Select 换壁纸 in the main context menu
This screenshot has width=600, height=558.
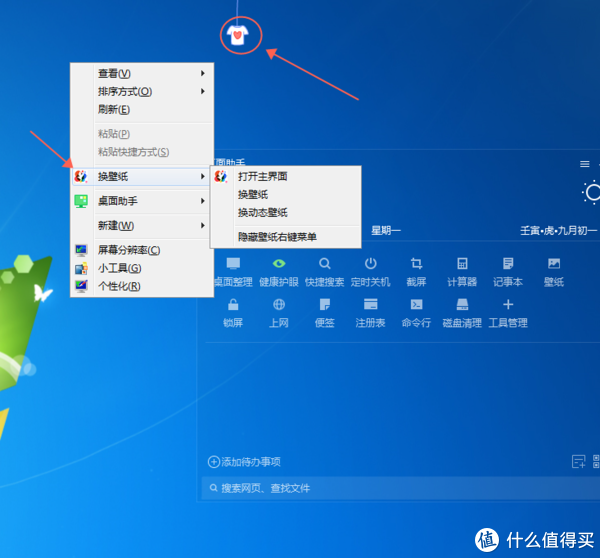(142, 176)
